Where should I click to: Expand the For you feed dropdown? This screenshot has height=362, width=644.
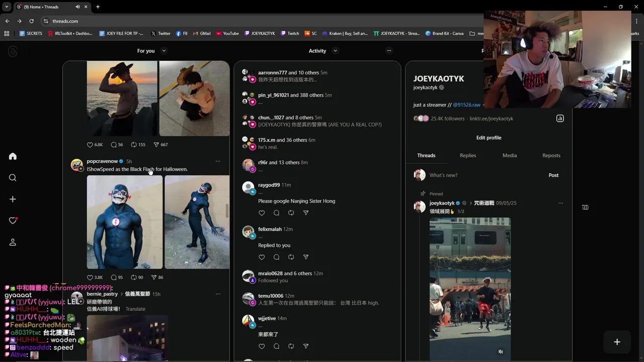[x=164, y=51]
